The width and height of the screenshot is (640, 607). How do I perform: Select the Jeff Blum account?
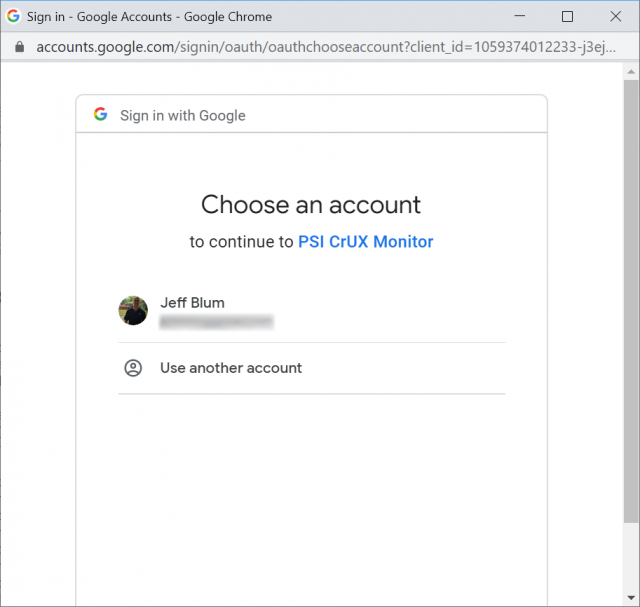[x=311, y=311]
